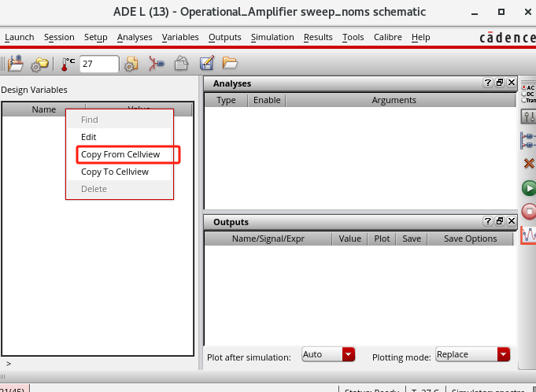This screenshot has height=392, width=536.
Task: Click the folder with gear setup icon
Action: point(39,65)
